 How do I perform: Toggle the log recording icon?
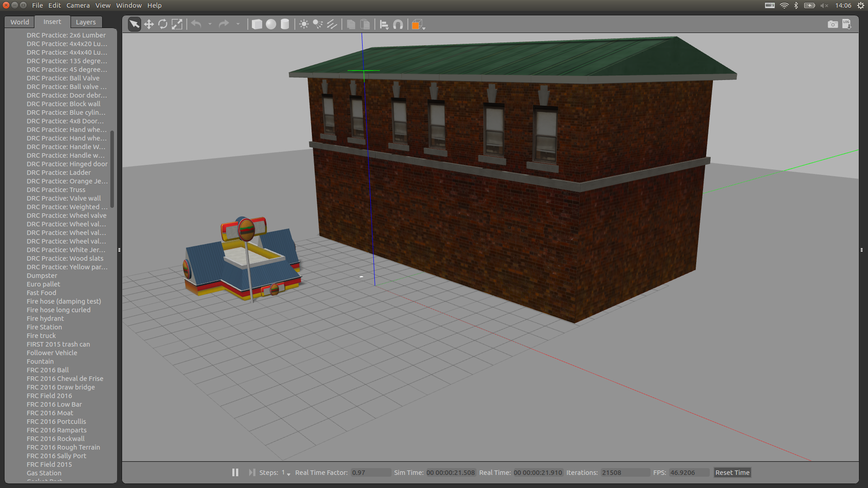coord(846,24)
